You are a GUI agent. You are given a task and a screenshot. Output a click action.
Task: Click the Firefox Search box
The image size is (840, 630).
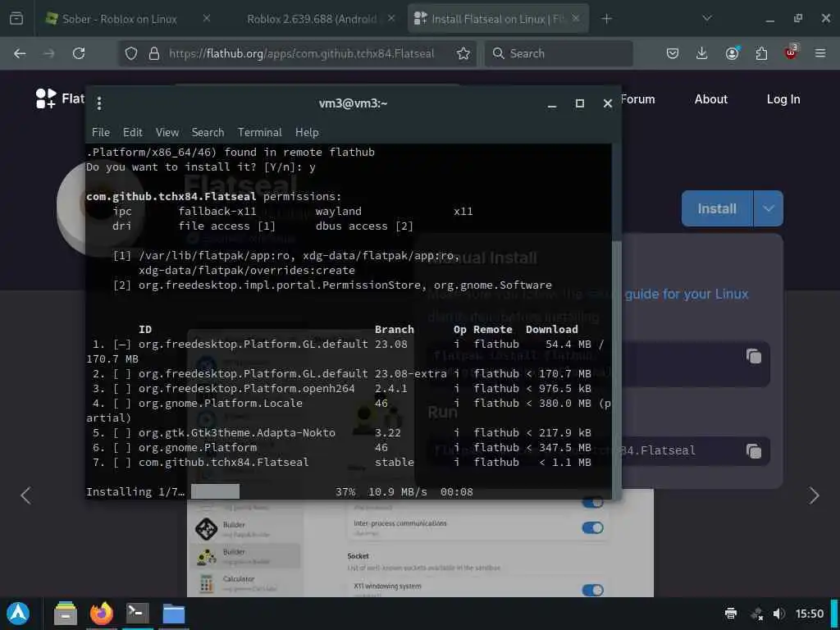coord(559,53)
